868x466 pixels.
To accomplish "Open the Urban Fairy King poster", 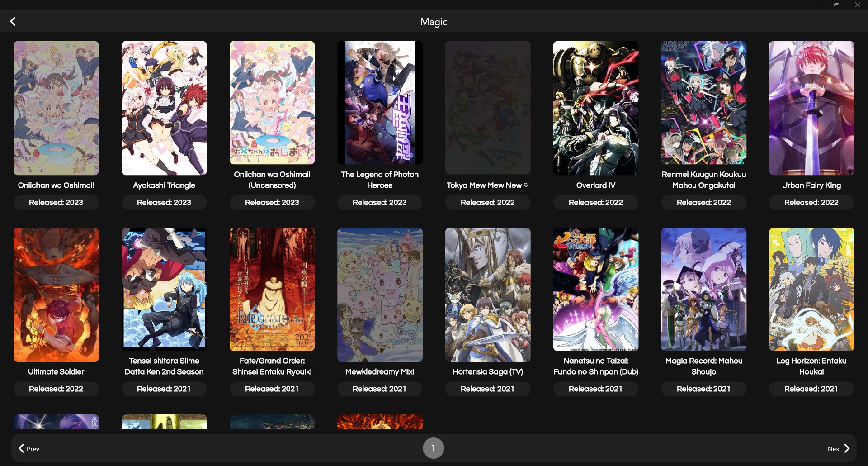I will point(811,108).
